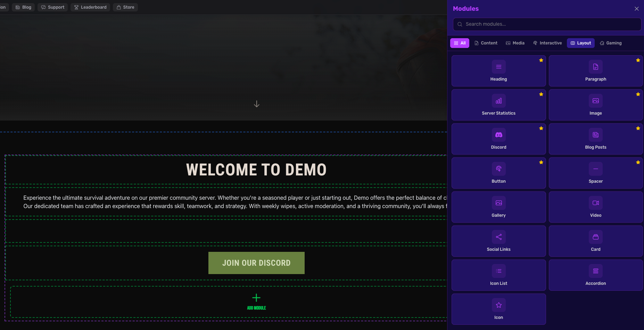Add the Heading module
This screenshot has width=644, height=330.
coord(498,71)
